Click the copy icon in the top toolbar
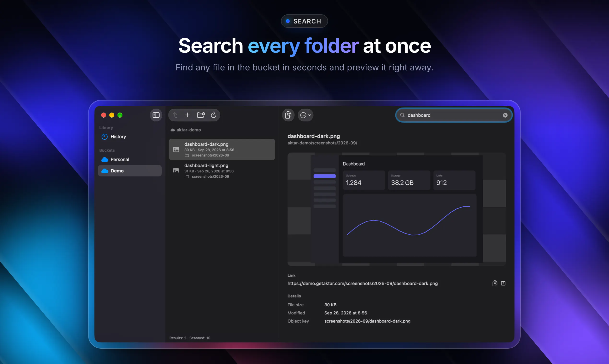Viewport: 609px width, 364px height. tap(288, 115)
